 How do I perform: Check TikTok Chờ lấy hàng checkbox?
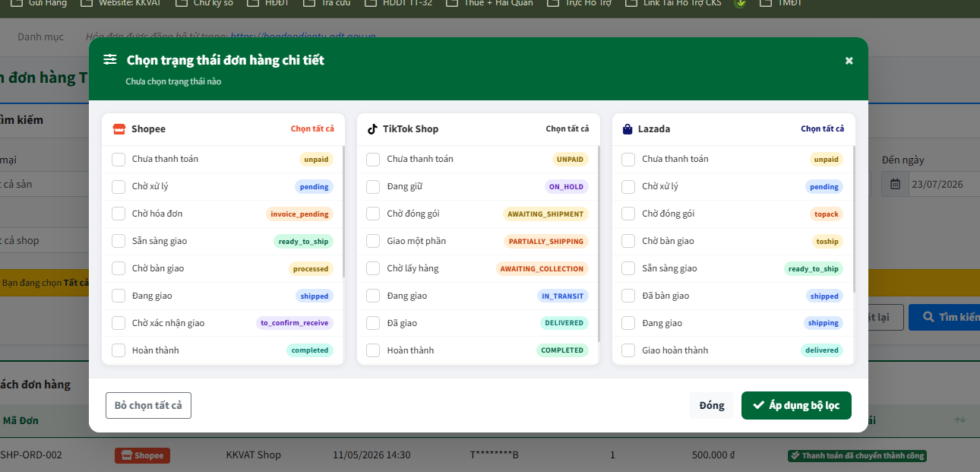pyautogui.click(x=373, y=269)
